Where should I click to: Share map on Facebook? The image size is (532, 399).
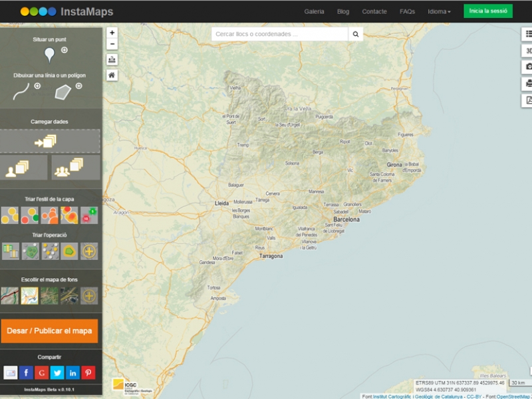tap(26, 372)
